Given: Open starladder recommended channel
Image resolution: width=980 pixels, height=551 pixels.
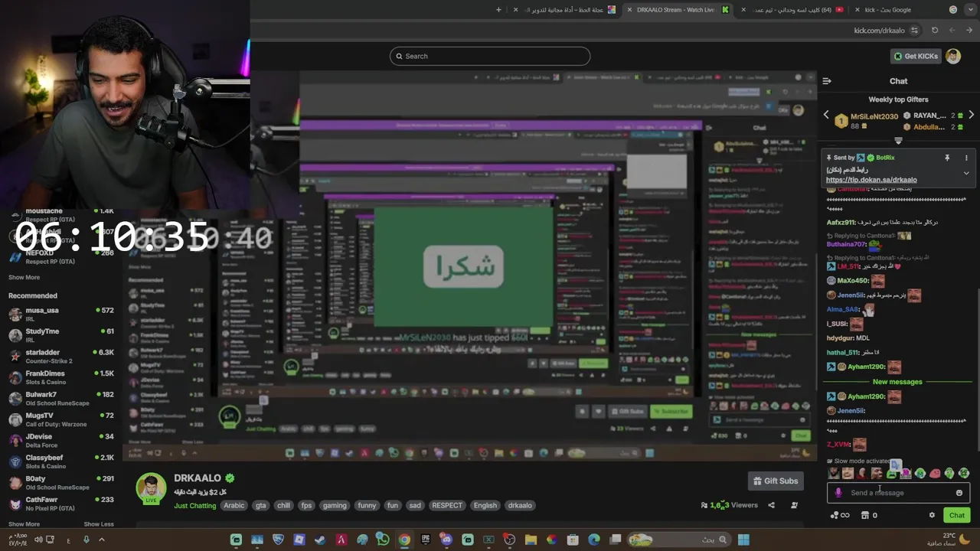Looking at the screenshot, I should [x=61, y=356].
